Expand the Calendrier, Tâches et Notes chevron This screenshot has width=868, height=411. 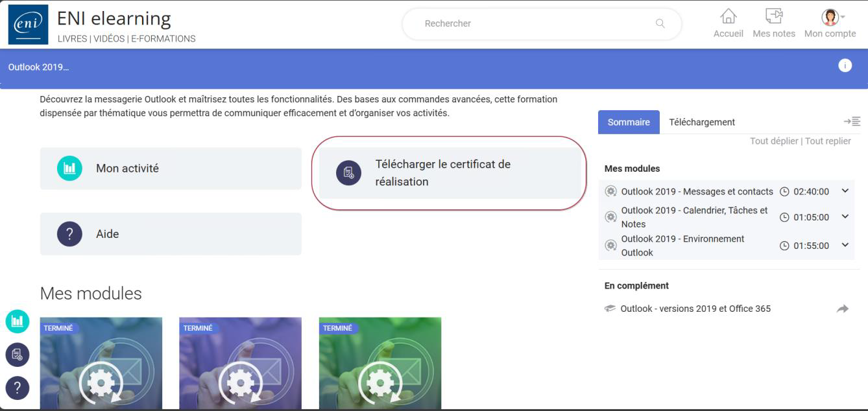845,217
